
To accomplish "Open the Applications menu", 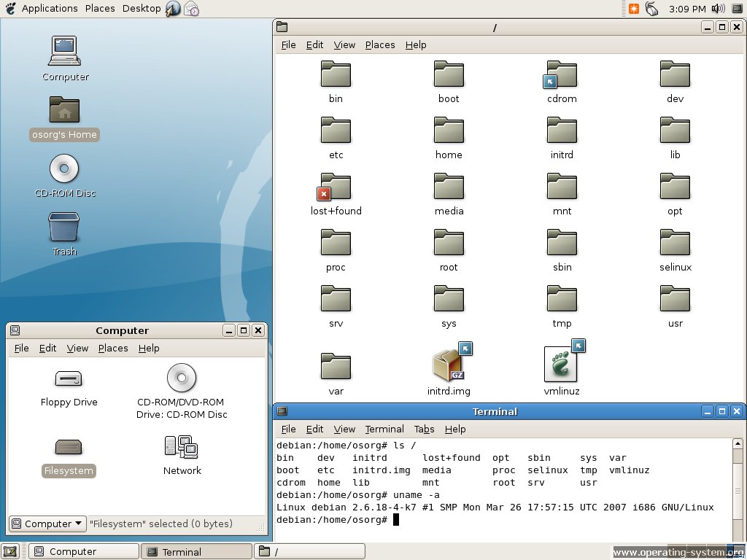I will point(49,9).
